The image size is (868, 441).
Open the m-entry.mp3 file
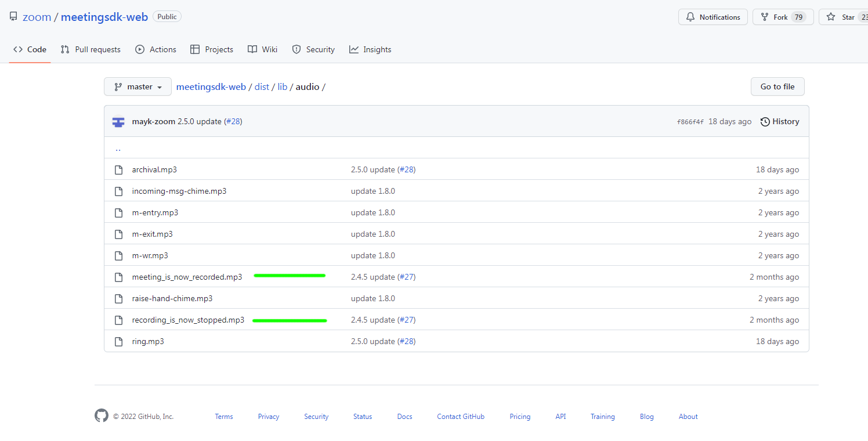(155, 213)
